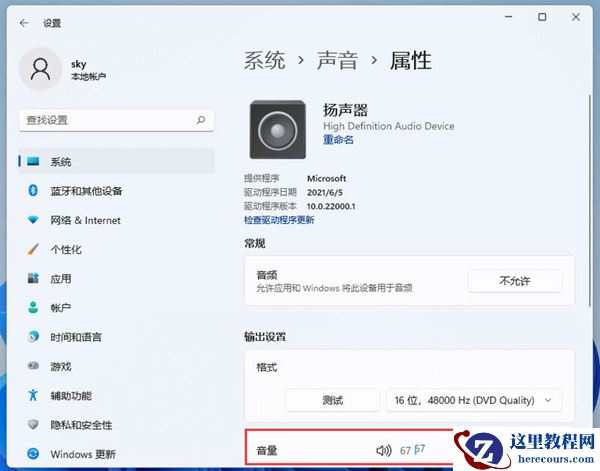
Task: Open 网络 & Internet settings
Action: coord(116,220)
